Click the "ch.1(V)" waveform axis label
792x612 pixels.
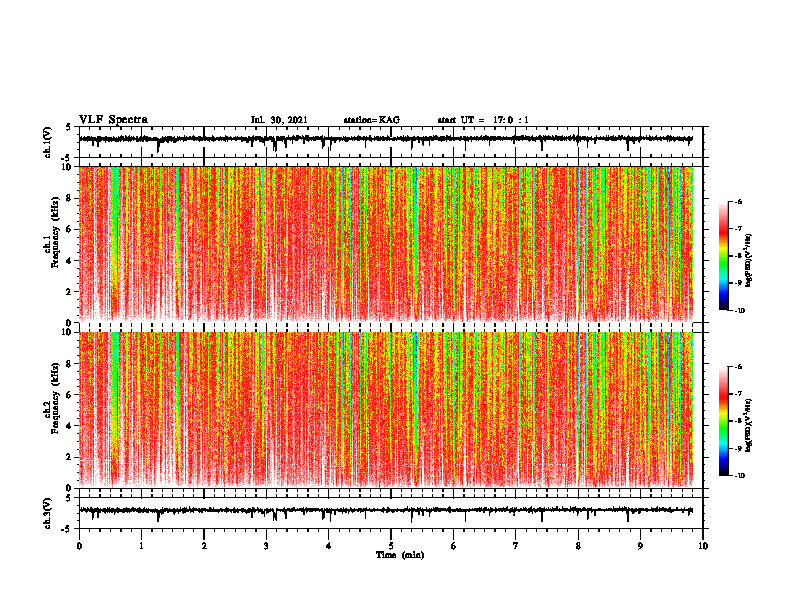click(48, 142)
